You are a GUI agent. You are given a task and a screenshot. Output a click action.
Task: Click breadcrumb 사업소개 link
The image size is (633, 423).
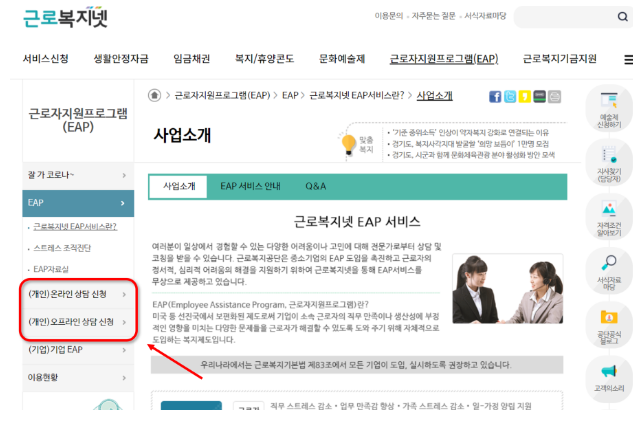click(x=434, y=96)
